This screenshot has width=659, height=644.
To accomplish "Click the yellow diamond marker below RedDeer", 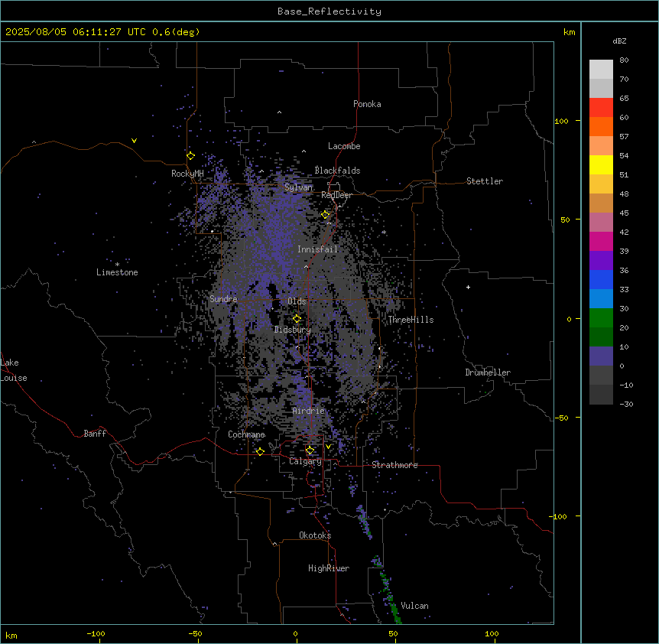I will pyautogui.click(x=326, y=215).
